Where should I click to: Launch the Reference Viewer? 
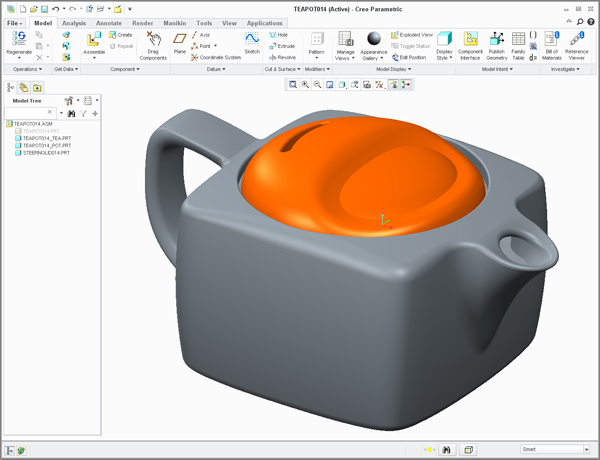pyautogui.click(x=577, y=43)
